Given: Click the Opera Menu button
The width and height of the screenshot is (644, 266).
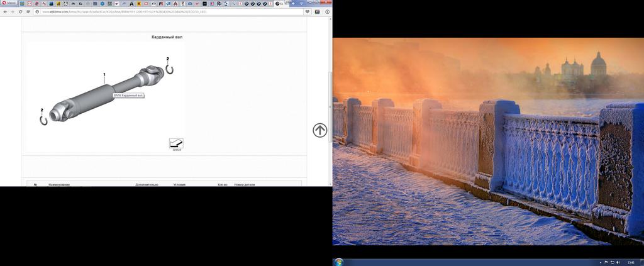Looking at the screenshot, I should [x=8, y=3].
